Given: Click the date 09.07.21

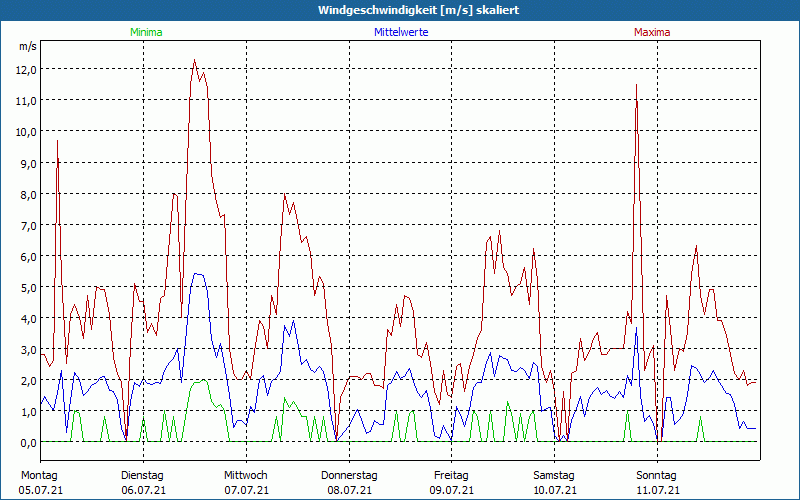Looking at the screenshot, I should (452, 490).
